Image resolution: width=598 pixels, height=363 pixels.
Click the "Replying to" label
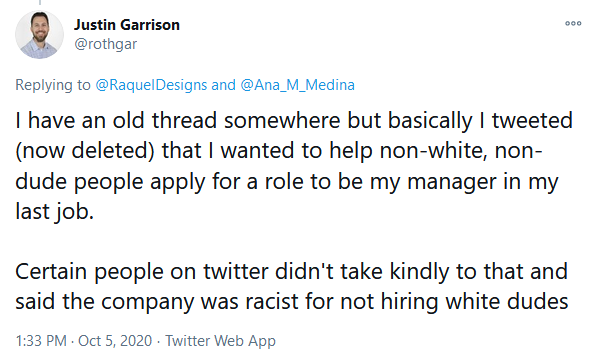[x=53, y=85]
